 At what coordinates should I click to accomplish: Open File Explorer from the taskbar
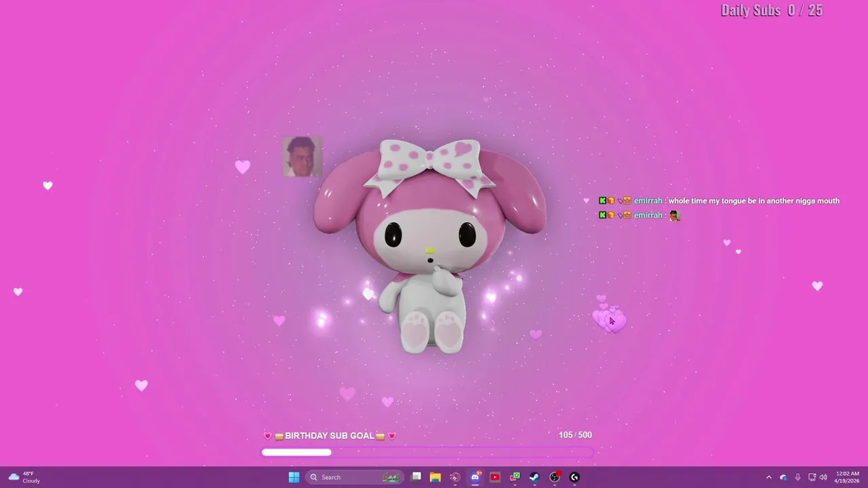click(x=435, y=477)
